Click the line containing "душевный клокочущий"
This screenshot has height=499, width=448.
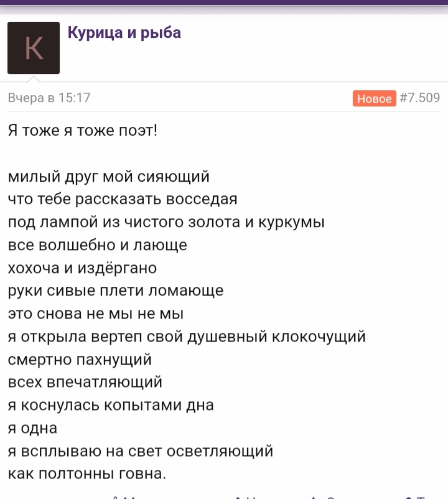(187, 337)
